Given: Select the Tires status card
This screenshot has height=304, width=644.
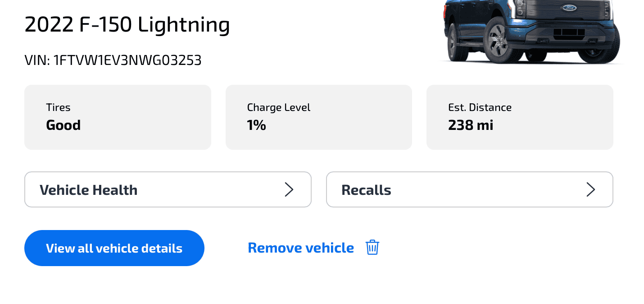Looking at the screenshot, I should point(118,117).
